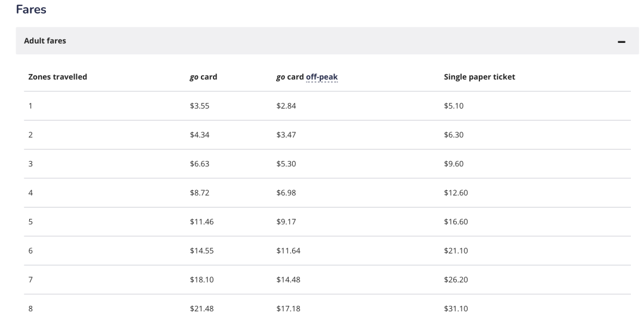This screenshot has height=328, width=644.
Task: Select the $6.30 single paper ticket fare
Action: [454, 135]
